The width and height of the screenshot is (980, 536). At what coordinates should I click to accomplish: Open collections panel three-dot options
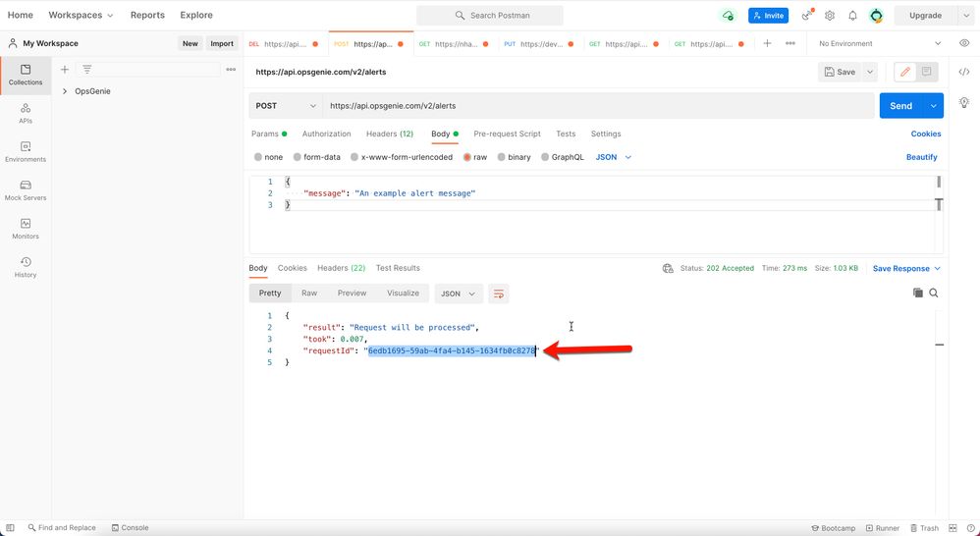231,70
